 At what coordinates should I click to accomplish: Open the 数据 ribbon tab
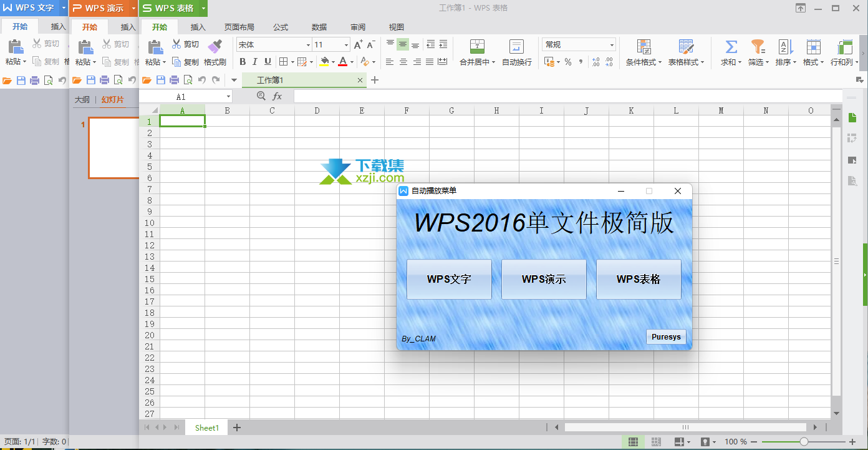(319, 27)
